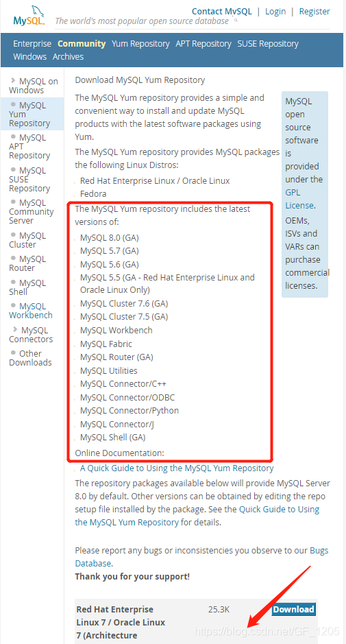The image size is (346, 644).
Task: Click the 'Thank you for your support!' text
Action: click(x=132, y=576)
